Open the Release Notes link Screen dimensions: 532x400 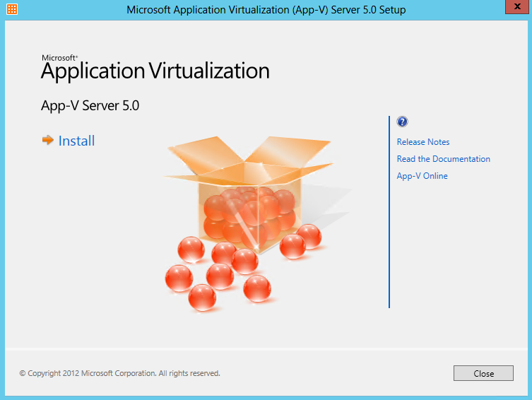point(423,142)
